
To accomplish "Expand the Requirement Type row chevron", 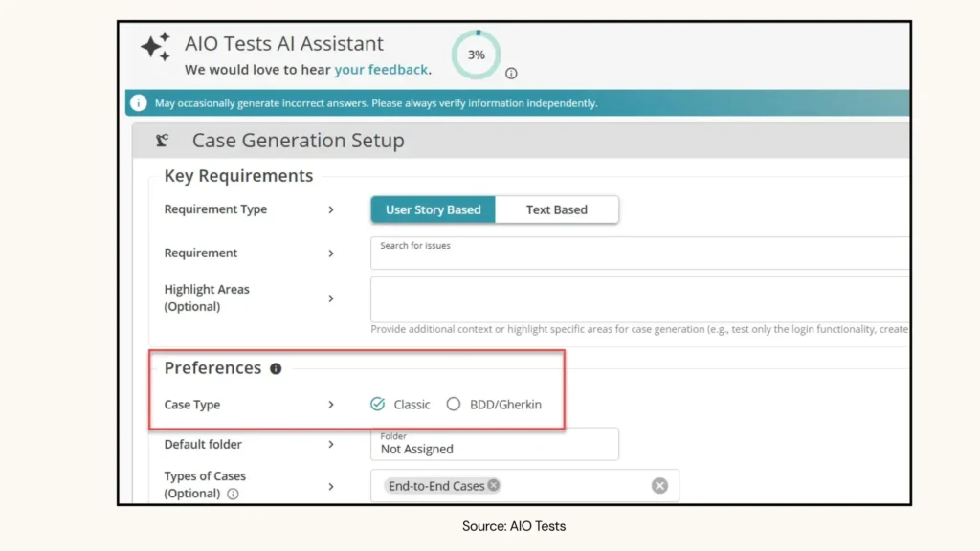I will pos(330,209).
